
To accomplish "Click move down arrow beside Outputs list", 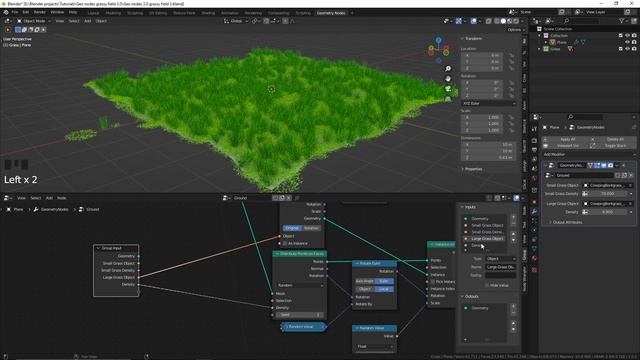I will pyautogui.click(x=513, y=329).
